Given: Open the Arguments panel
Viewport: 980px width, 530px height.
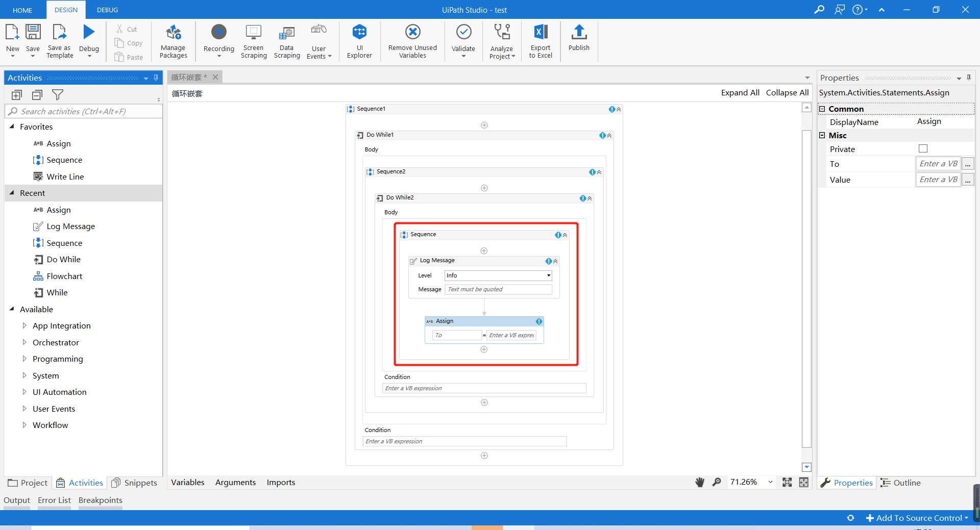Looking at the screenshot, I should 235,482.
